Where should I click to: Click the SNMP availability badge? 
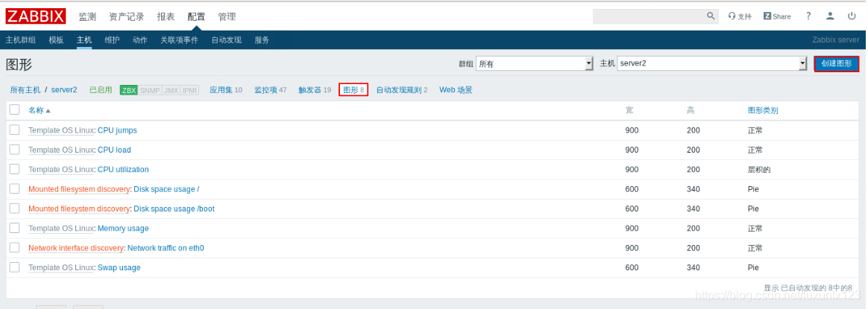click(150, 90)
